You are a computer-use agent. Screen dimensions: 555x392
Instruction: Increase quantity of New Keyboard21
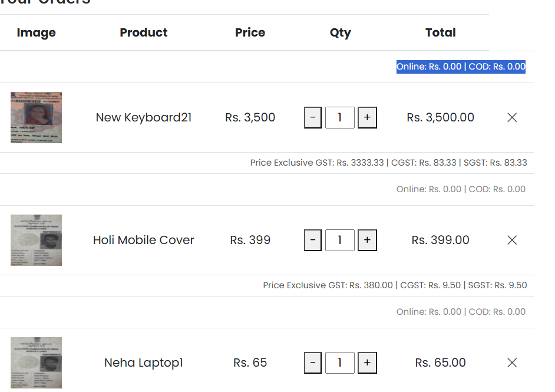click(x=367, y=117)
